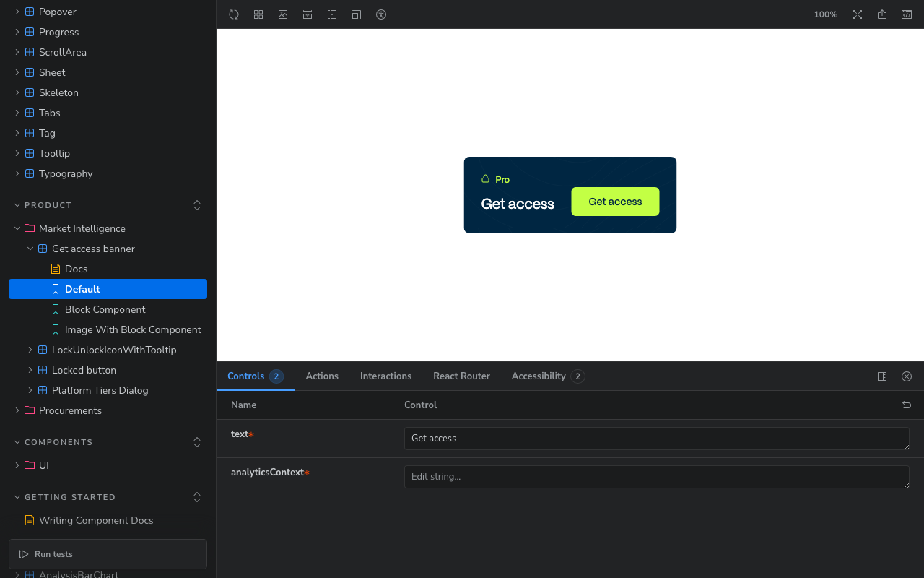This screenshot has width=924, height=578.
Task: Open the accessibility vision simulator icon
Action: point(381,14)
